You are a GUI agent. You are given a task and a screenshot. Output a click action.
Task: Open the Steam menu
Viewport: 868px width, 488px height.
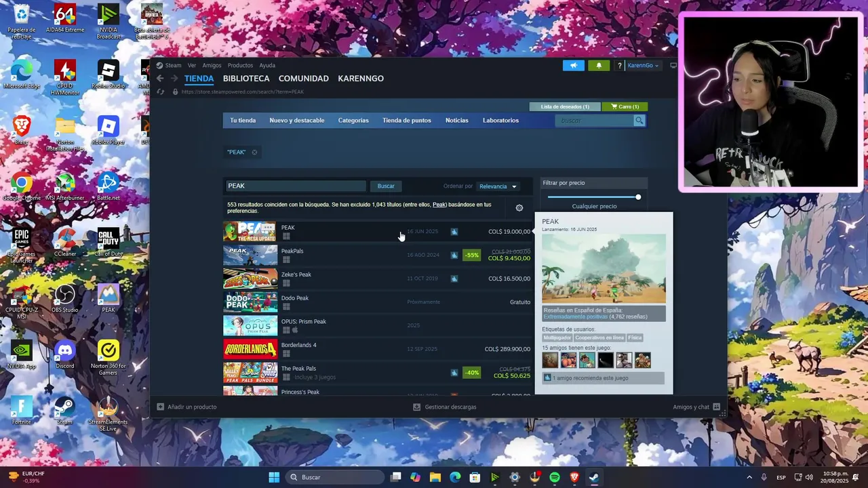(174, 66)
